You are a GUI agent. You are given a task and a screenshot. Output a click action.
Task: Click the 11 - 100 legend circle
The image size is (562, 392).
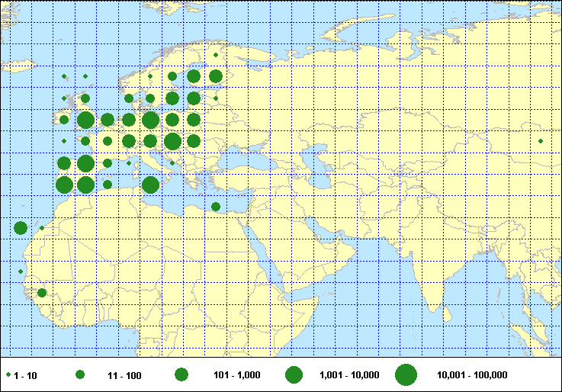pos(79,375)
